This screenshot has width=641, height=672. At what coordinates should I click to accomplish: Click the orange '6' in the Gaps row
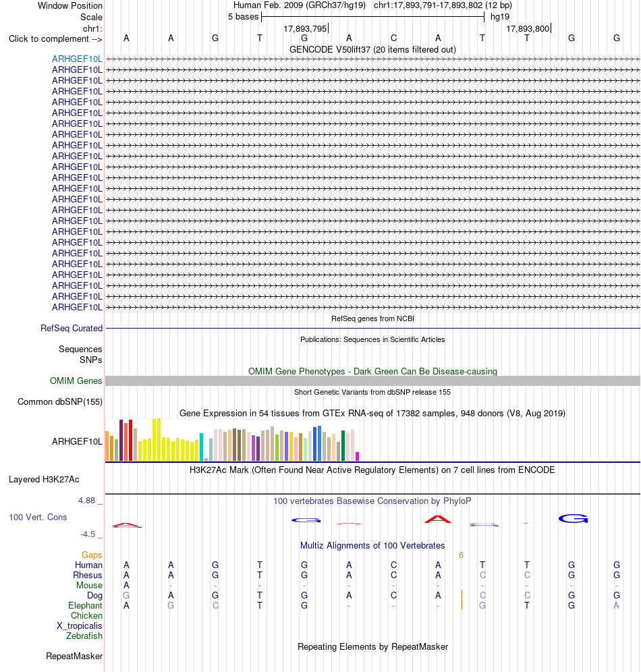pos(461,555)
